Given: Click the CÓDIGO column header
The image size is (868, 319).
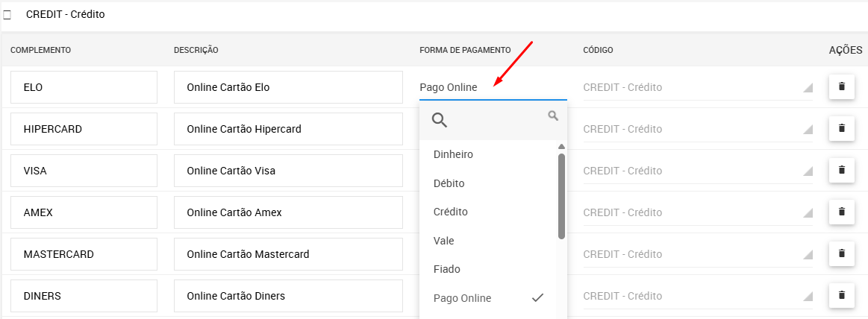Looking at the screenshot, I should [598, 51].
